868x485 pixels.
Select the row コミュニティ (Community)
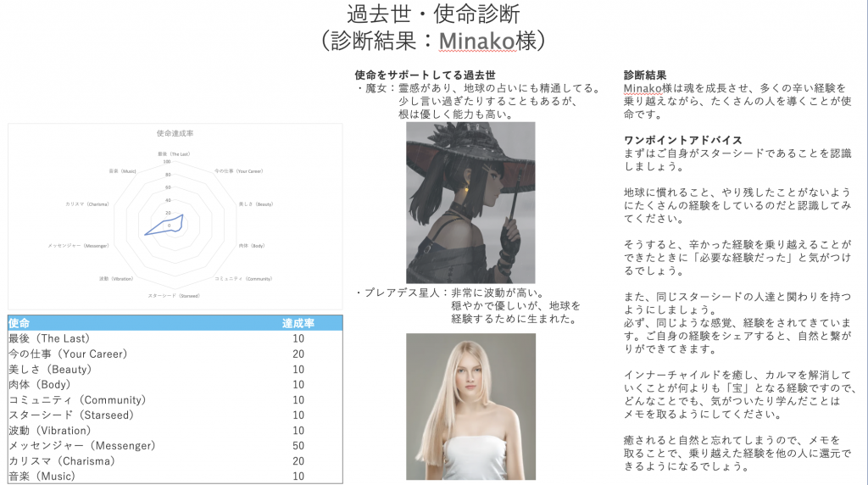175,399
